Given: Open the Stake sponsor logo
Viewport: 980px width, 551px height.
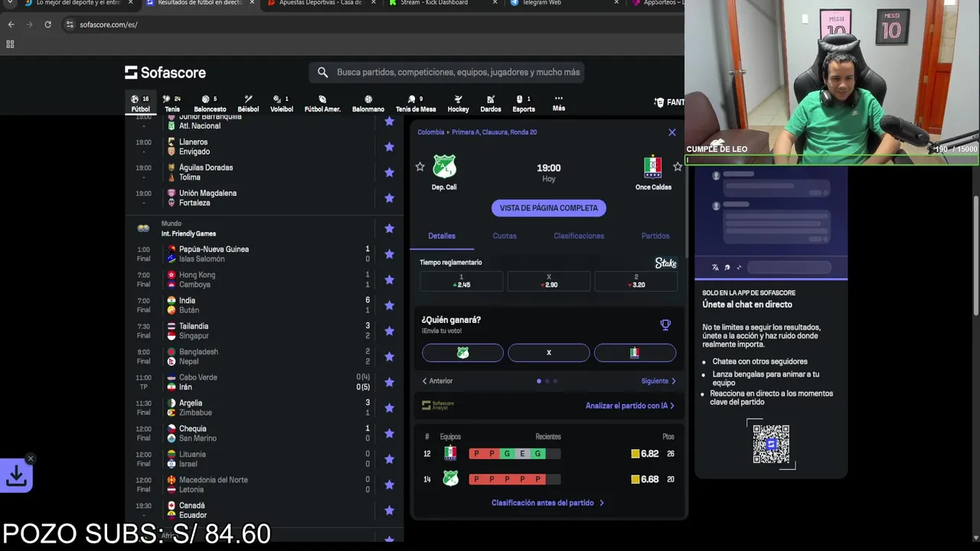Looking at the screenshot, I should tap(665, 263).
